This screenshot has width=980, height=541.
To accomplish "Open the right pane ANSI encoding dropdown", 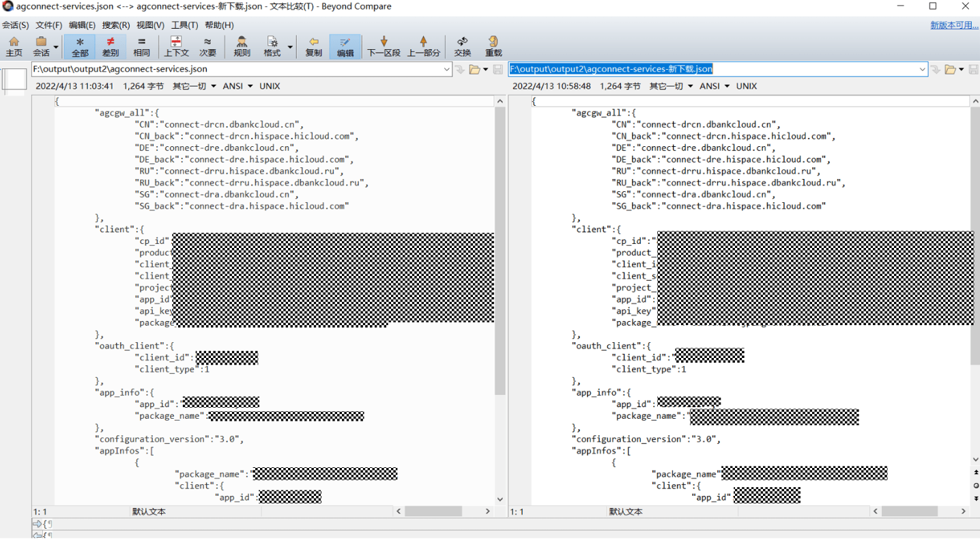I will click(715, 86).
